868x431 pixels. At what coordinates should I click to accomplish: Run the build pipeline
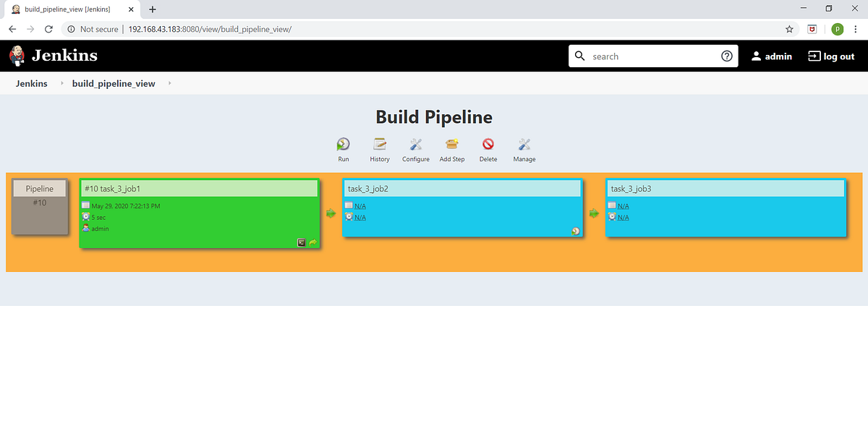[343, 145]
